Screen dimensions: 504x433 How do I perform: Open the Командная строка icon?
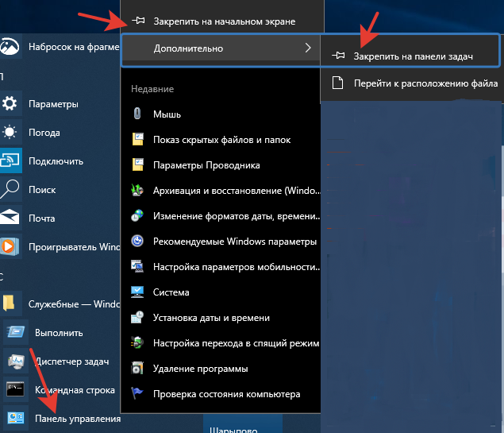[x=16, y=389]
